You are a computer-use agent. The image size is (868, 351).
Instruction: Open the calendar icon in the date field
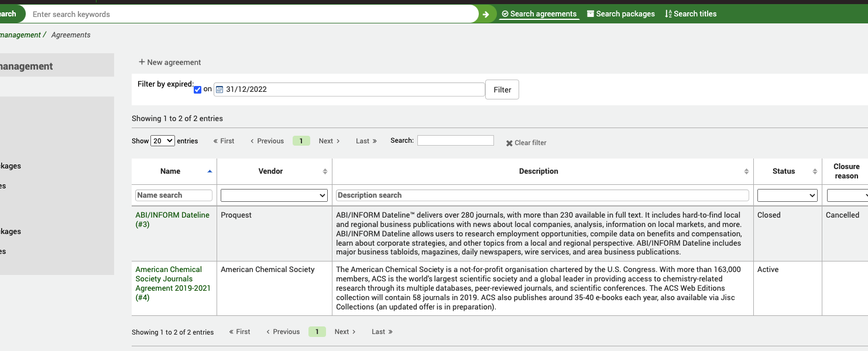click(219, 89)
